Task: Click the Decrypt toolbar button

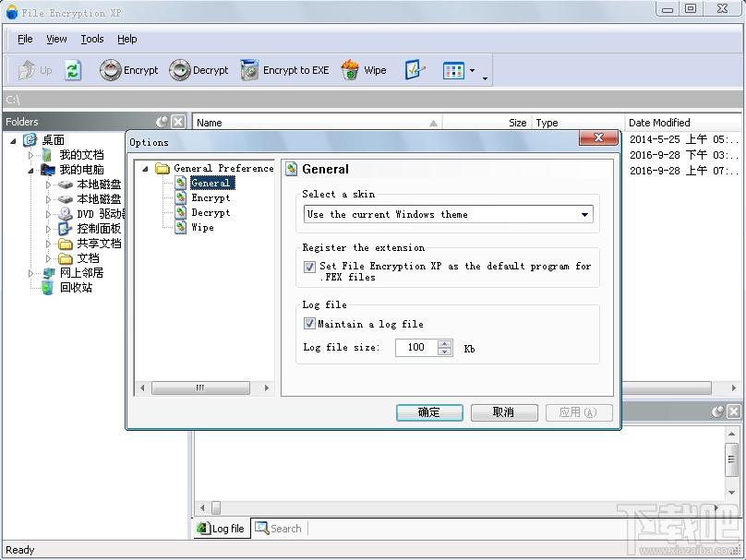Action: (199, 70)
